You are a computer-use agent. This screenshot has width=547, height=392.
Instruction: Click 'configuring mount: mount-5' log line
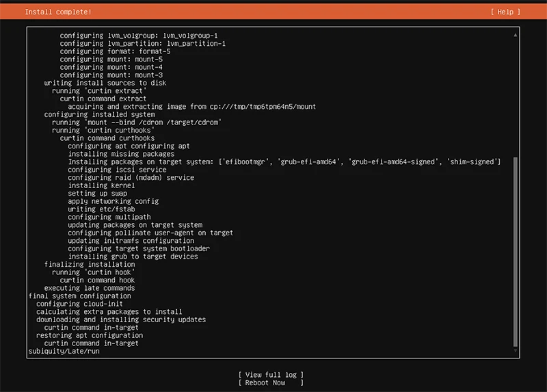click(111, 60)
